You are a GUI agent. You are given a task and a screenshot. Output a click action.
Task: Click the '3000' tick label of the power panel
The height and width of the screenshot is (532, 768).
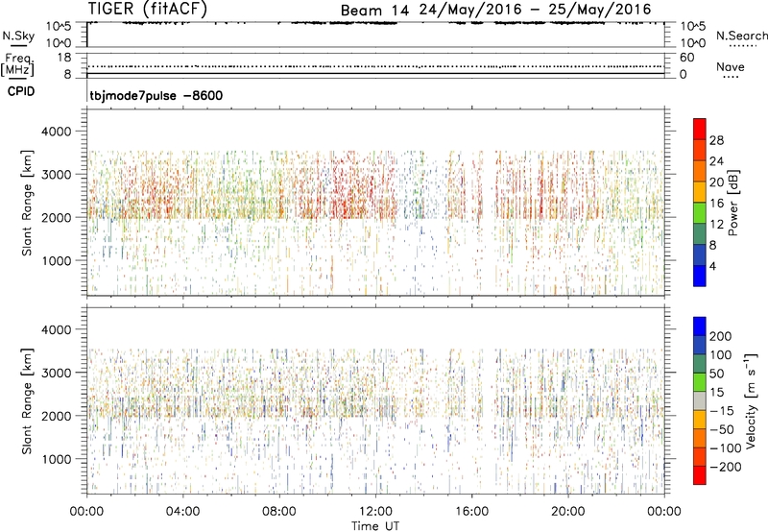[x=57, y=175]
